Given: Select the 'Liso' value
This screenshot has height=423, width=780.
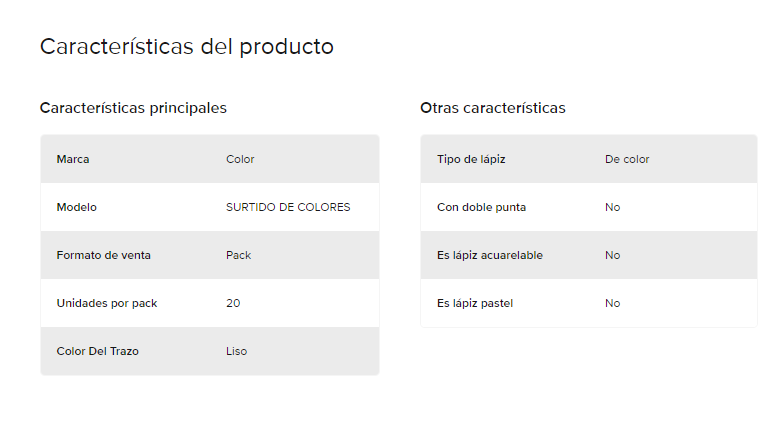Looking at the screenshot, I should 237,351.
